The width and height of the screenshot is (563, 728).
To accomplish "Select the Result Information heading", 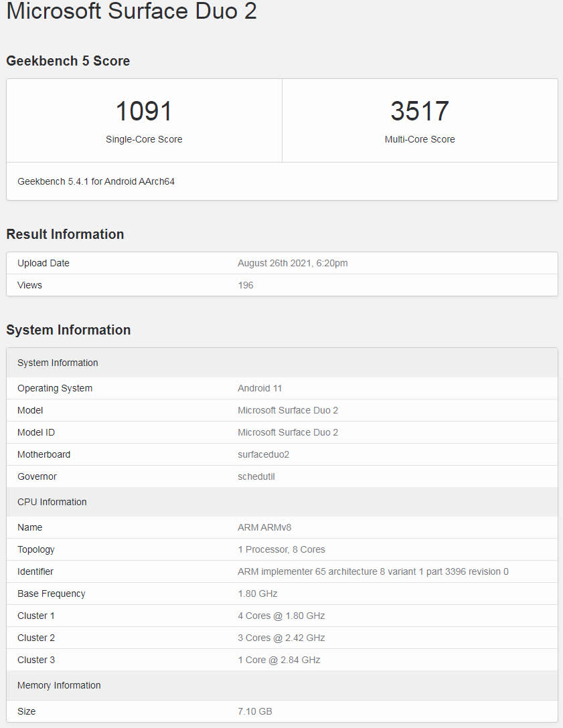I will (x=65, y=234).
